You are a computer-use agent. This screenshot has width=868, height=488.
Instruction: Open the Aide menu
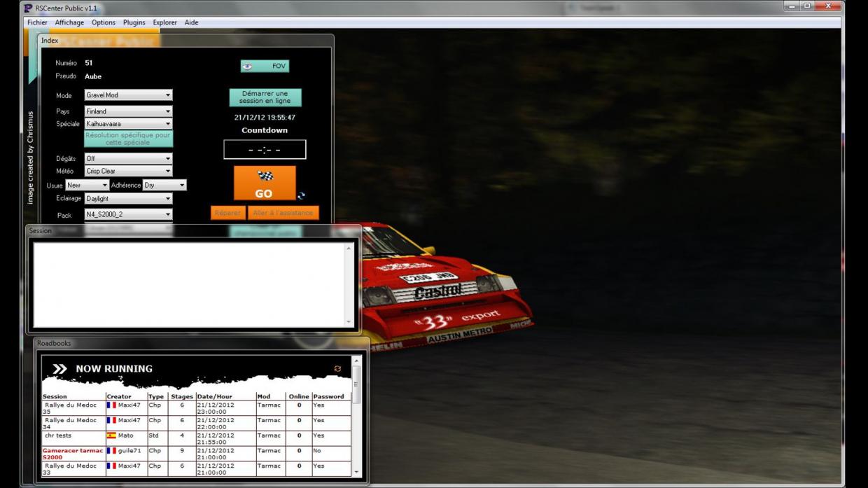(192, 22)
